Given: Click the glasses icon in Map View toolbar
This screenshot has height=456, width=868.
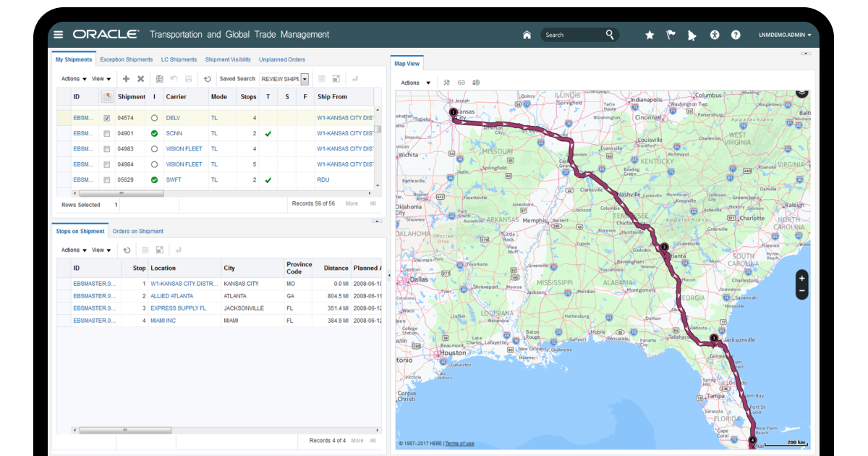Looking at the screenshot, I should point(461,83).
